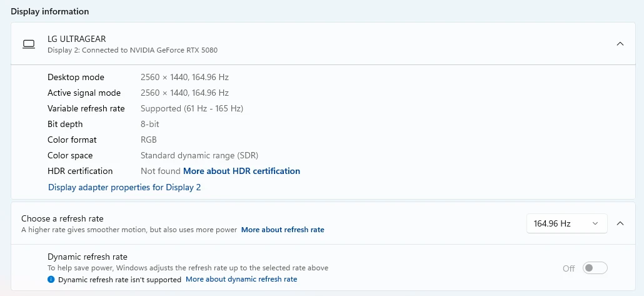
Task: Open More about dynamic refresh rate link
Action: click(x=241, y=279)
